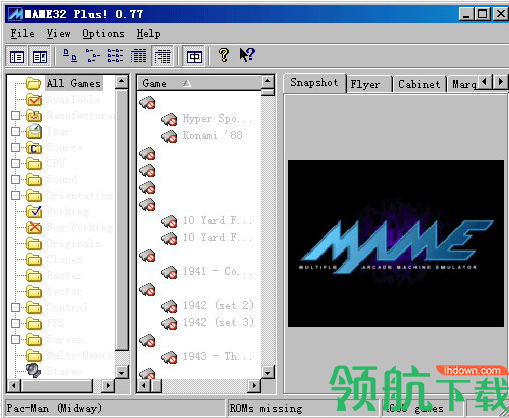This screenshot has width=509, height=418.
Task: Select the Hyper Spo... game entry
Action: [217, 119]
